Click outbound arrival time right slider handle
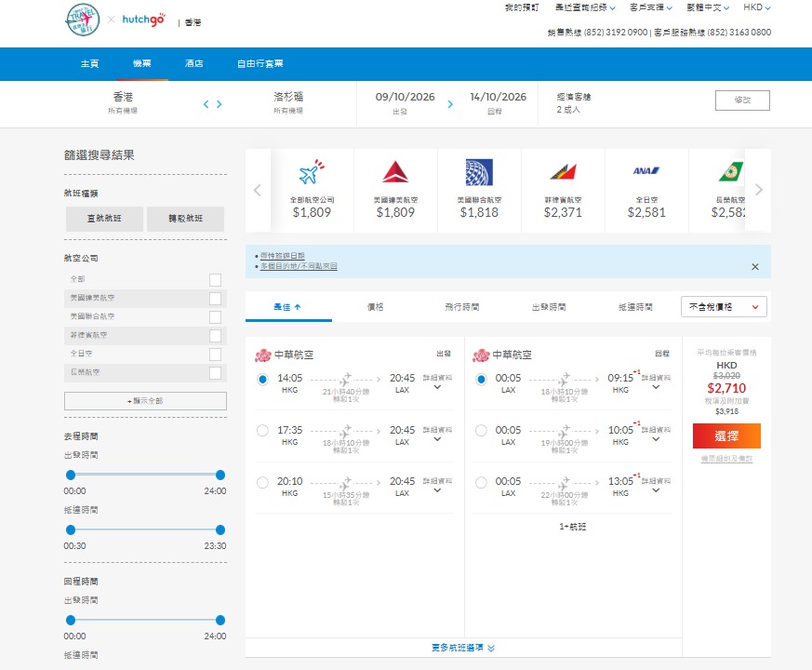The image size is (812, 670). pos(220,529)
